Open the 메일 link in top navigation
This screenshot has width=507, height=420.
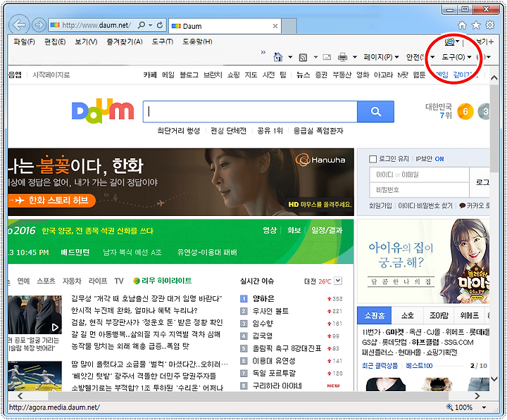168,75
